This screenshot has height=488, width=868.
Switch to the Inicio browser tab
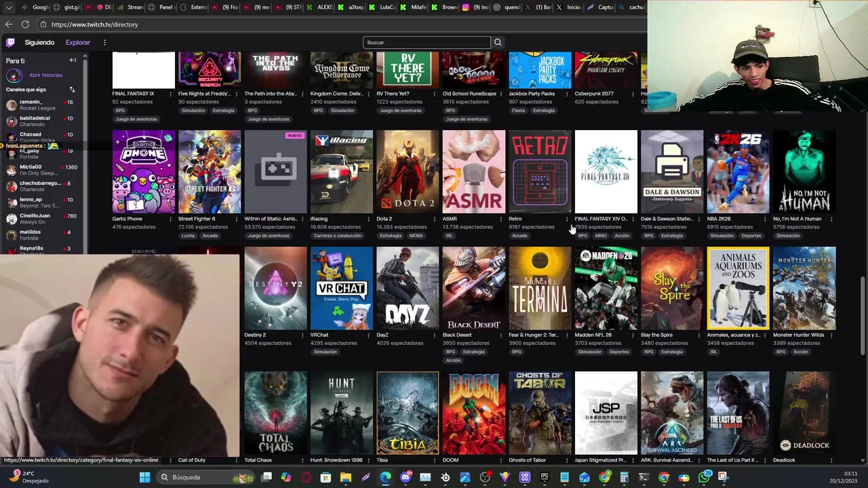(x=570, y=7)
